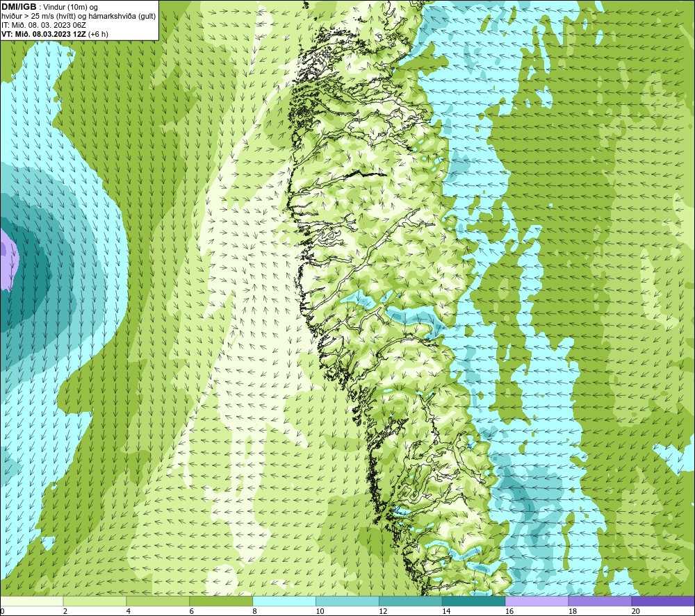Click the 10–12 m/s turquoise legend swatch

347,601
